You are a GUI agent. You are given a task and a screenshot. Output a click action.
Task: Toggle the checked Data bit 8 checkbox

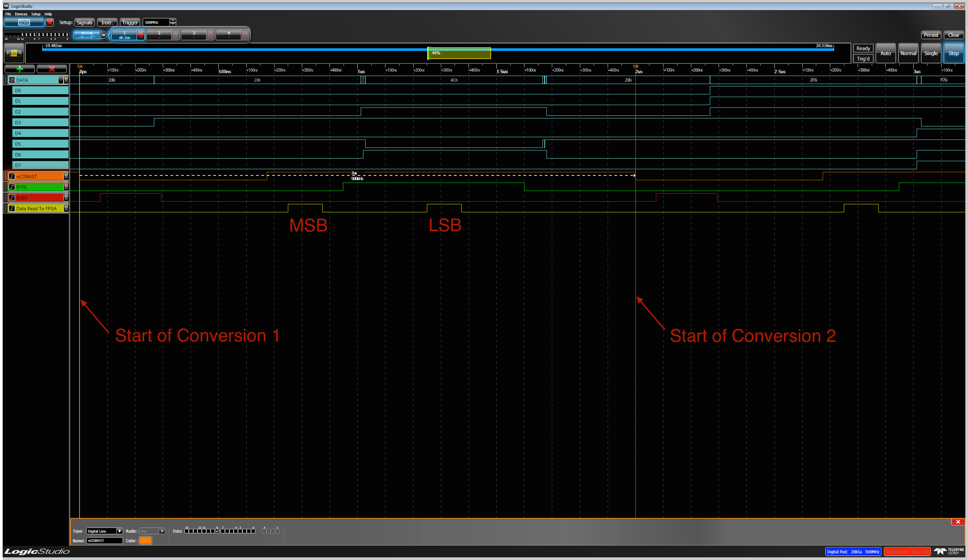(217, 531)
